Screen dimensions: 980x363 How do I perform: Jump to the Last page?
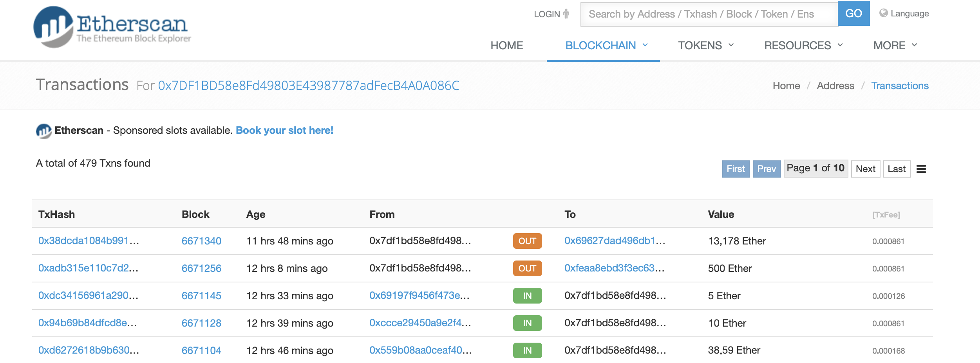coord(897,169)
